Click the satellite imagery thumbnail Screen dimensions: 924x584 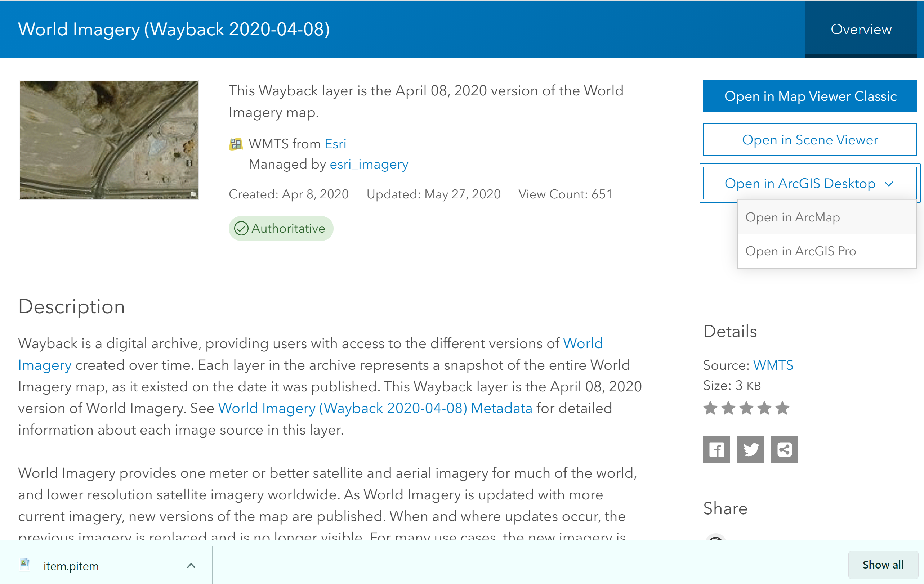(x=109, y=140)
